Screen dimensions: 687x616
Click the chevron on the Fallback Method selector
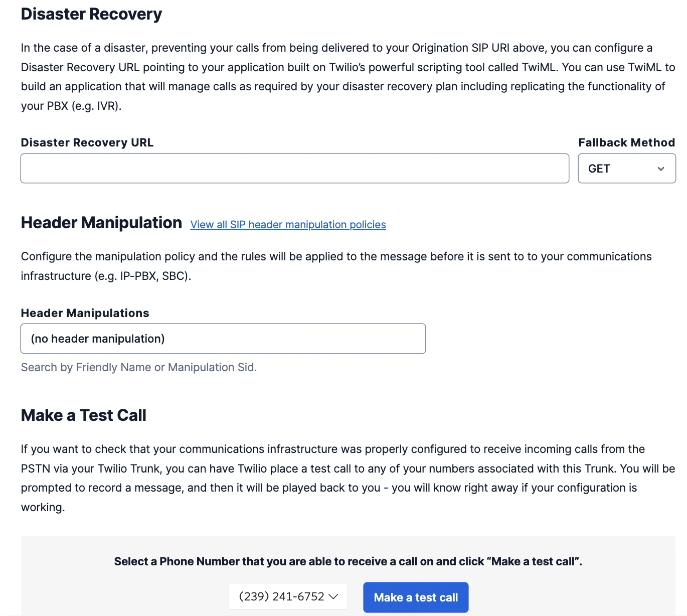coord(661,169)
